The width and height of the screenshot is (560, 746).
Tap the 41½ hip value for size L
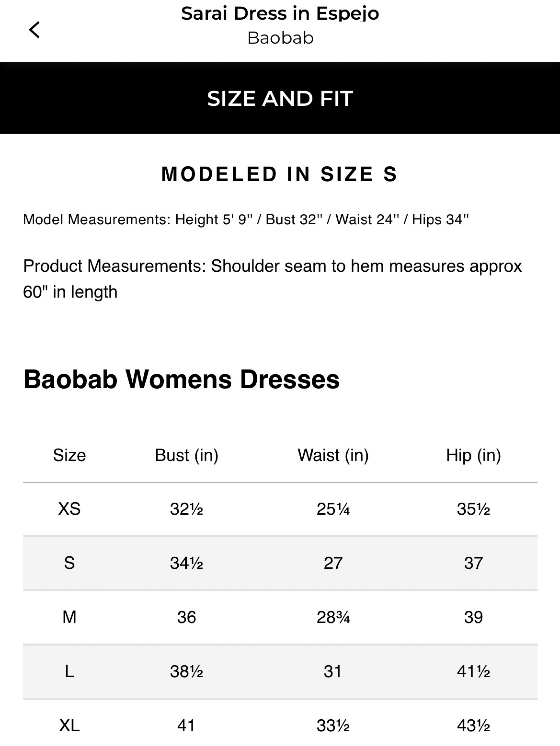coord(473,671)
